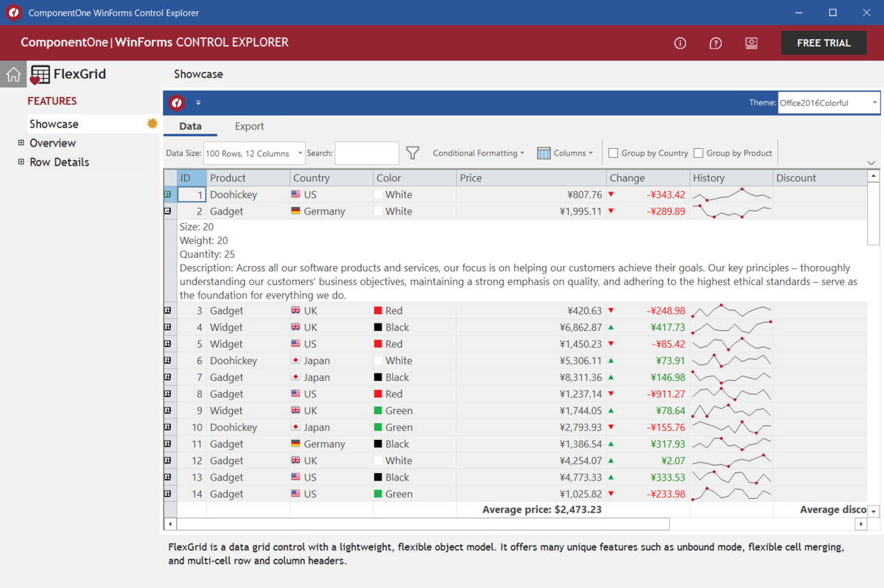Select ID cell 1
Viewport: 884px width, 588px height.
[x=192, y=195]
